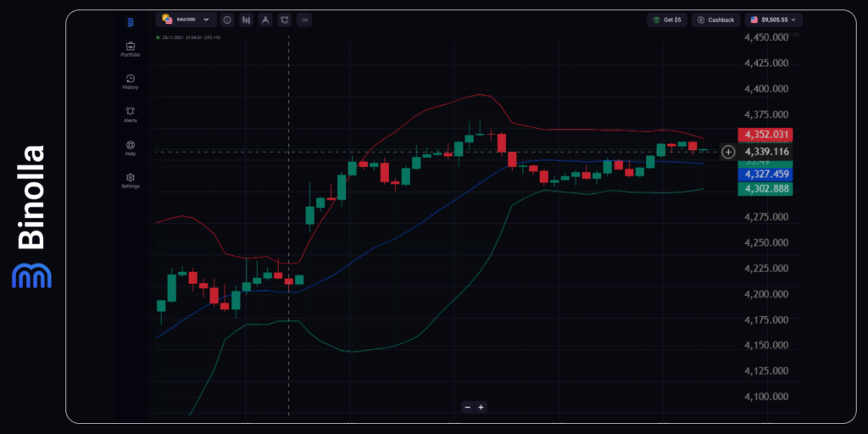Change the 1m timeframe selector
The width and height of the screenshot is (868, 434).
click(x=304, y=20)
